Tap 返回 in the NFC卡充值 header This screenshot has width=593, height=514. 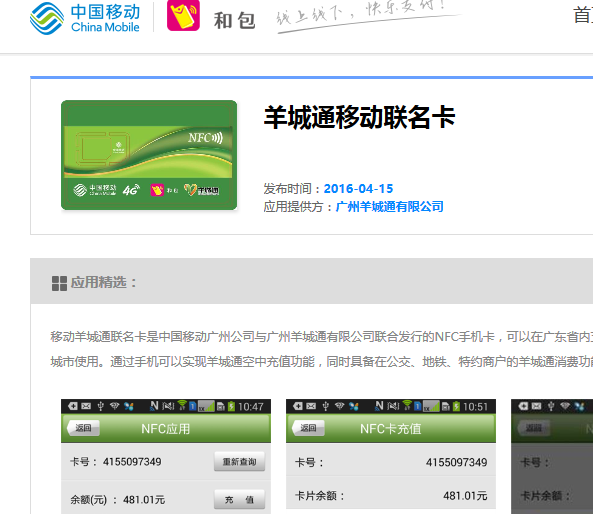point(309,428)
